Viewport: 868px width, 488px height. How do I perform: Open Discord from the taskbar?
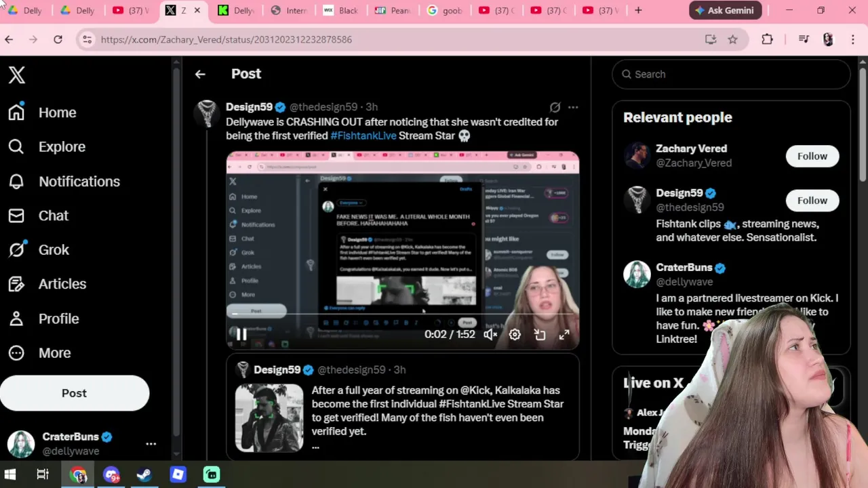112,474
